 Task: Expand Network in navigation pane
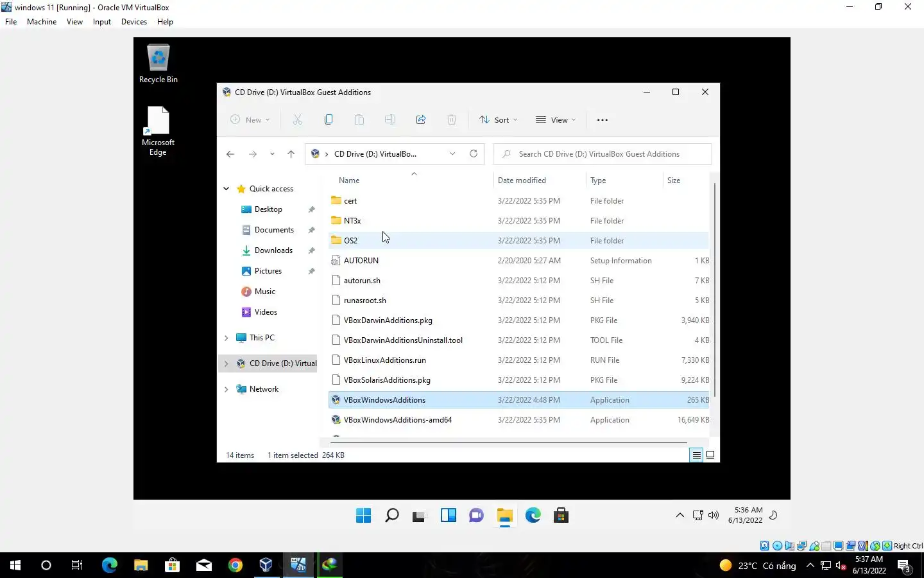(x=226, y=389)
